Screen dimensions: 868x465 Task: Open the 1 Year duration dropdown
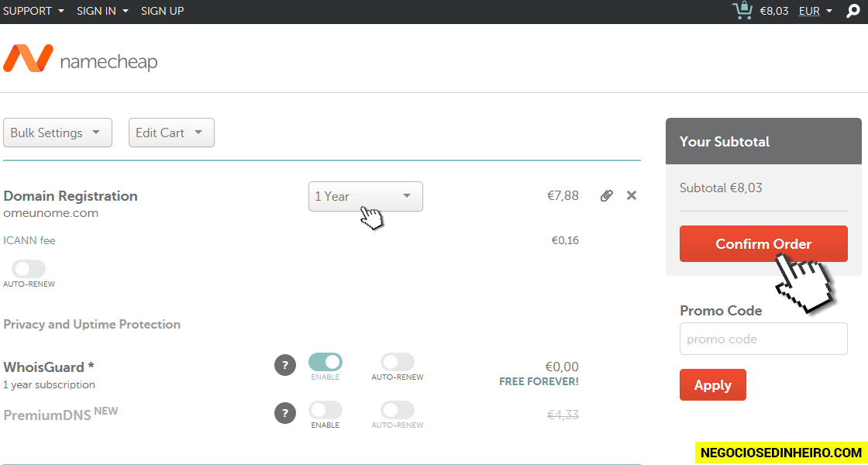pyautogui.click(x=365, y=197)
